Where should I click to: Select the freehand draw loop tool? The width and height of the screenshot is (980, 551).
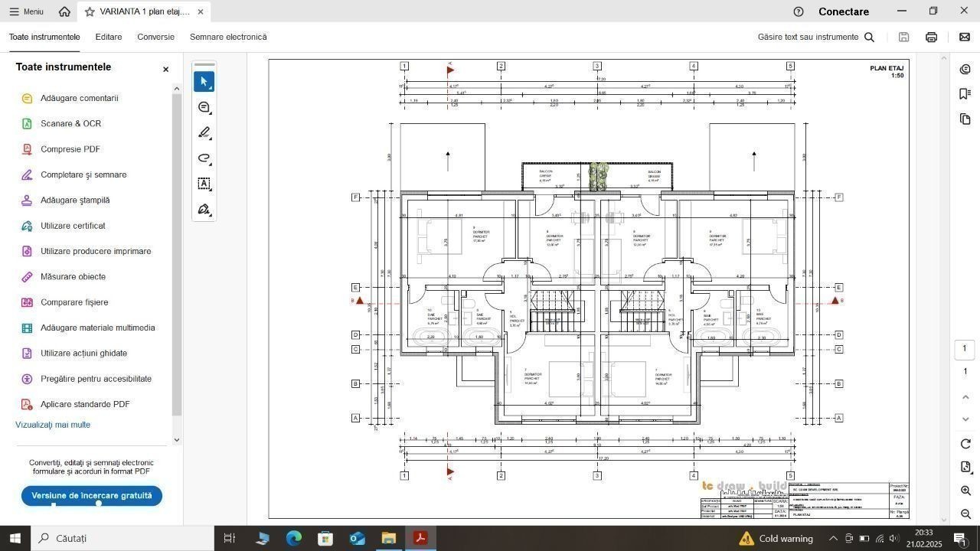(204, 158)
